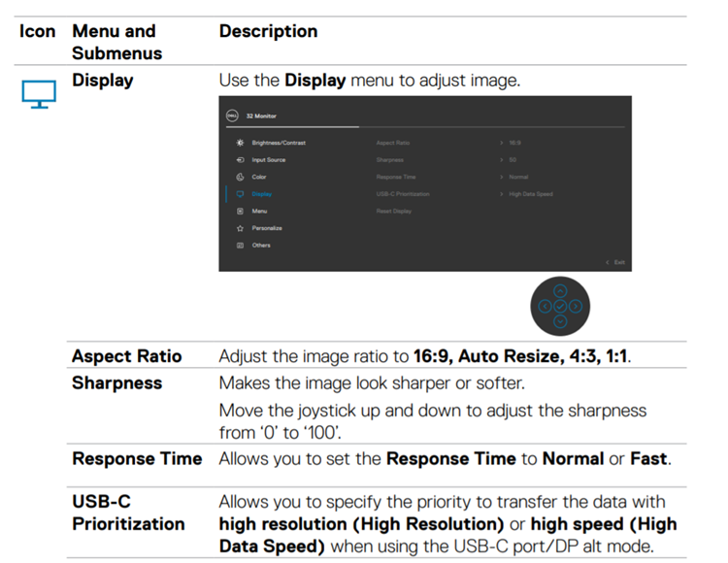The width and height of the screenshot is (728, 563).
Task: Click the Personalize star icon
Action: [x=240, y=228]
